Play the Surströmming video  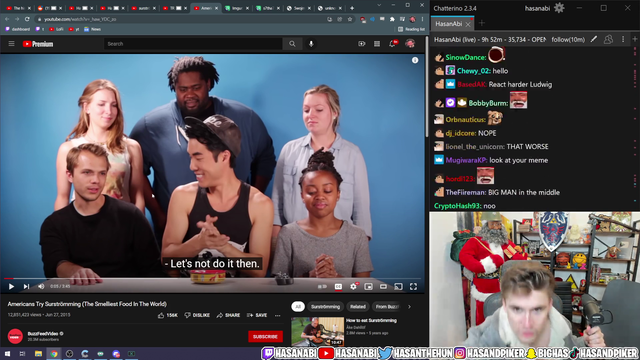click(11, 287)
